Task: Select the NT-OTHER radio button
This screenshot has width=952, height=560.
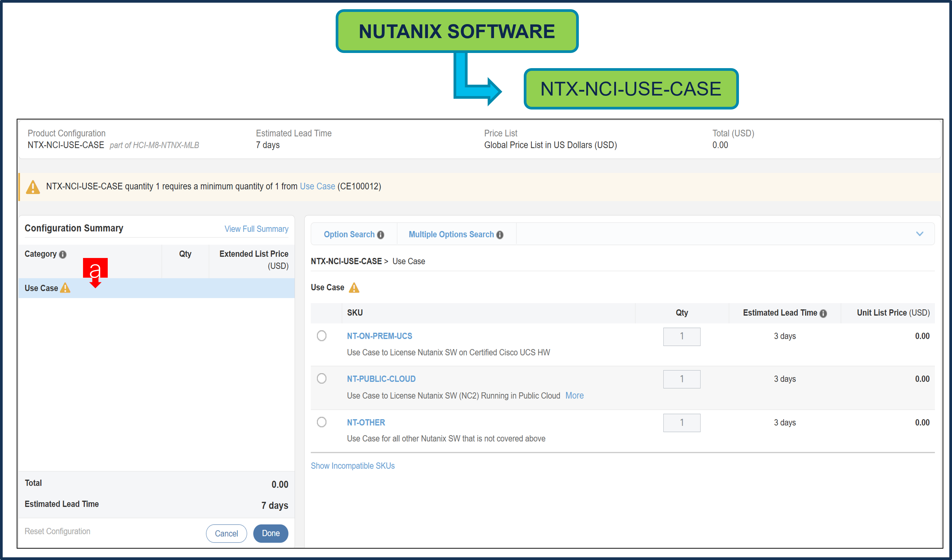Action: coord(321,422)
